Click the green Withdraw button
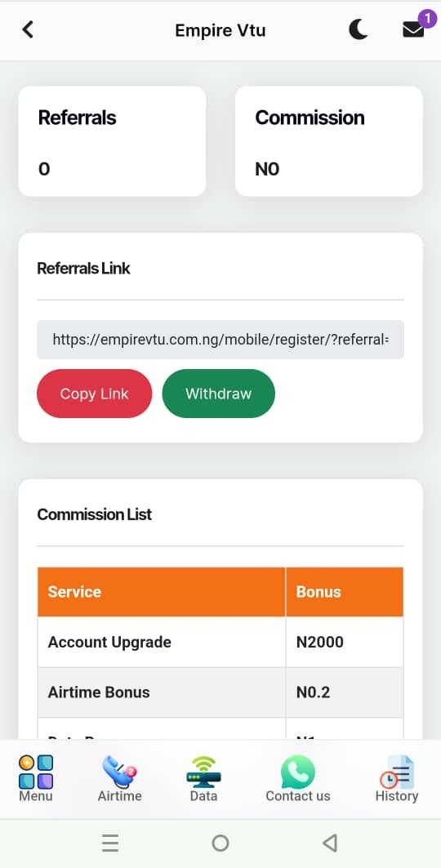This screenshot has width=441, height=868. coord(219,394)
